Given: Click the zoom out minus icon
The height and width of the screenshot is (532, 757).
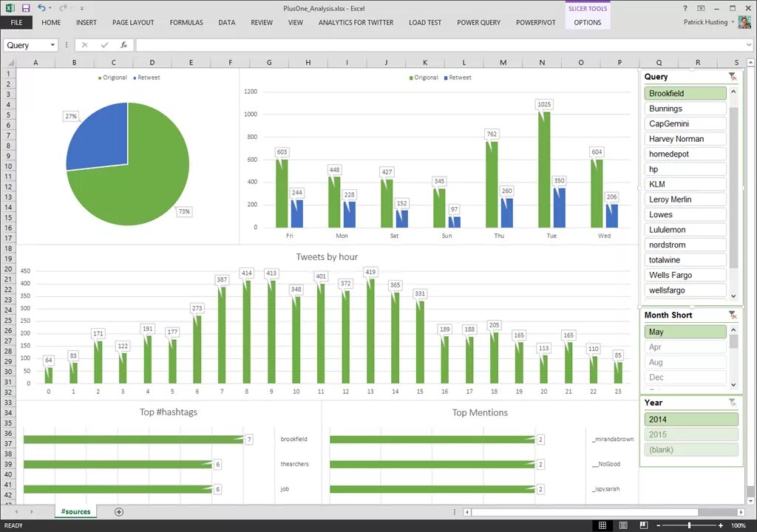Looking at the screenshot, I should click(659, 525).
